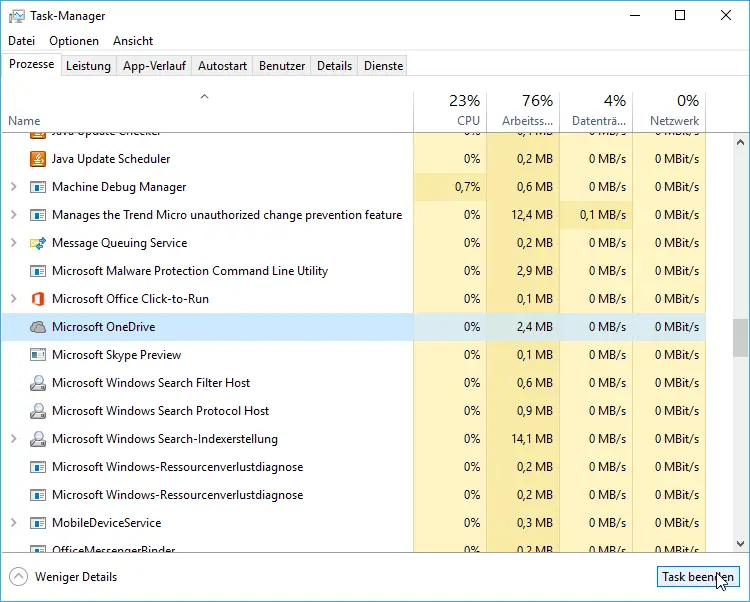Click the Task-Manager title bar icon
The height and width of the screenshot is (602, 750).
coord(17,16)
